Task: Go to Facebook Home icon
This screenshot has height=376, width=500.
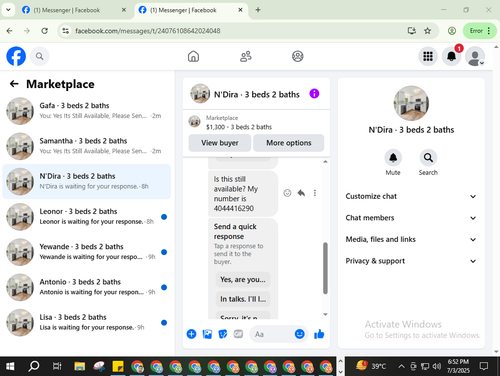Action: [193, 56]
